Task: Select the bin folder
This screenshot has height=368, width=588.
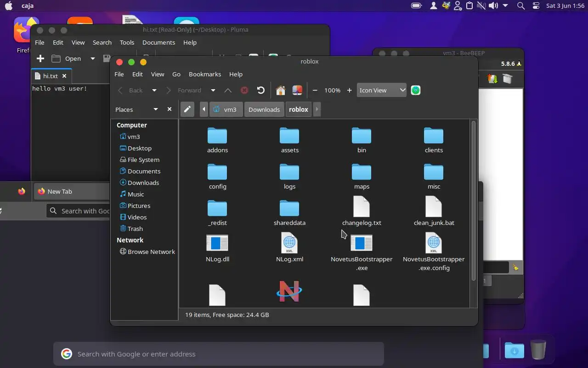Action: coord(362,140)
